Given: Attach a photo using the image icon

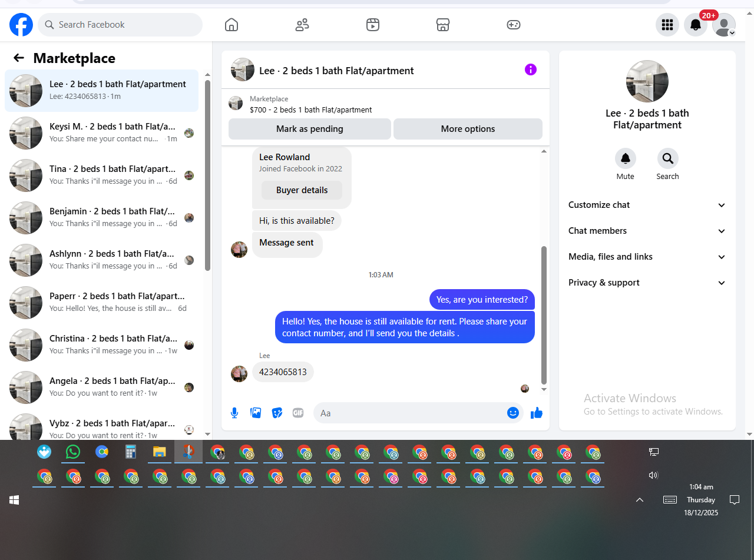Looking at the screenshot, I should (256, 413).
